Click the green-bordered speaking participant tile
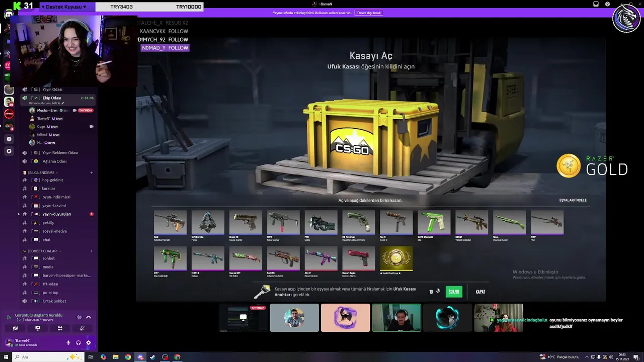This screenshot has width=644, height=362. coord(396,318)
